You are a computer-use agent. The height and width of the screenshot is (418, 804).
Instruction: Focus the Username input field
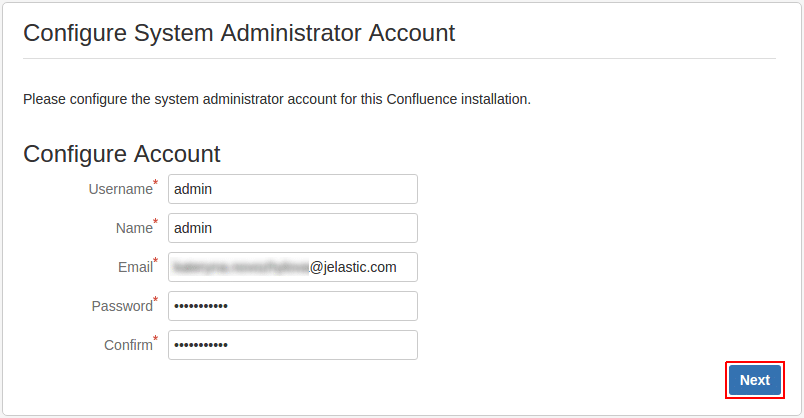[292, 189]
